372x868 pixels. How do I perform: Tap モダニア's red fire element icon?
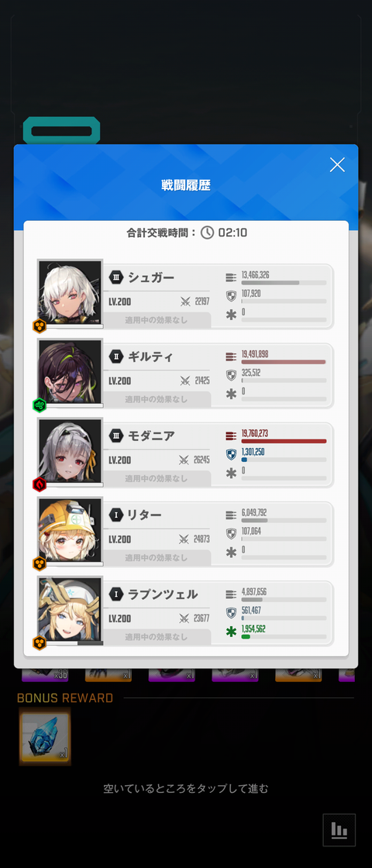40,484
